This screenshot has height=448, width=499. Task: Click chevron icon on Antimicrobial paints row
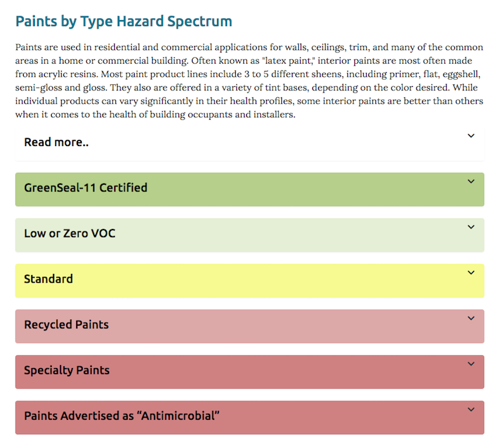point(471,409)
